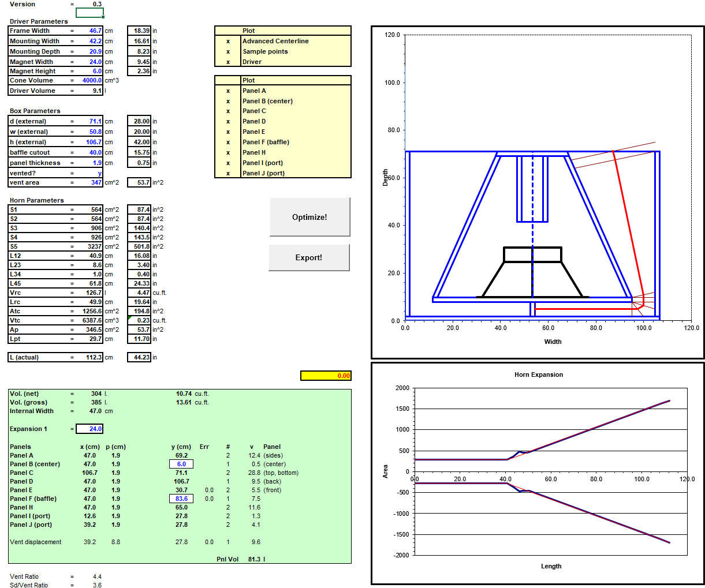
Task: Select the vent area value 53.7 in^2
Action: point(139,182)
